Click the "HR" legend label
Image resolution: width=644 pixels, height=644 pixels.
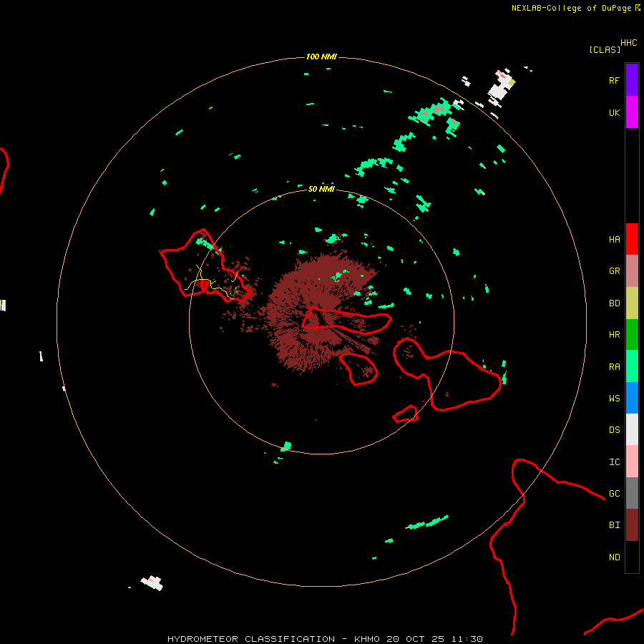[615, 335]
